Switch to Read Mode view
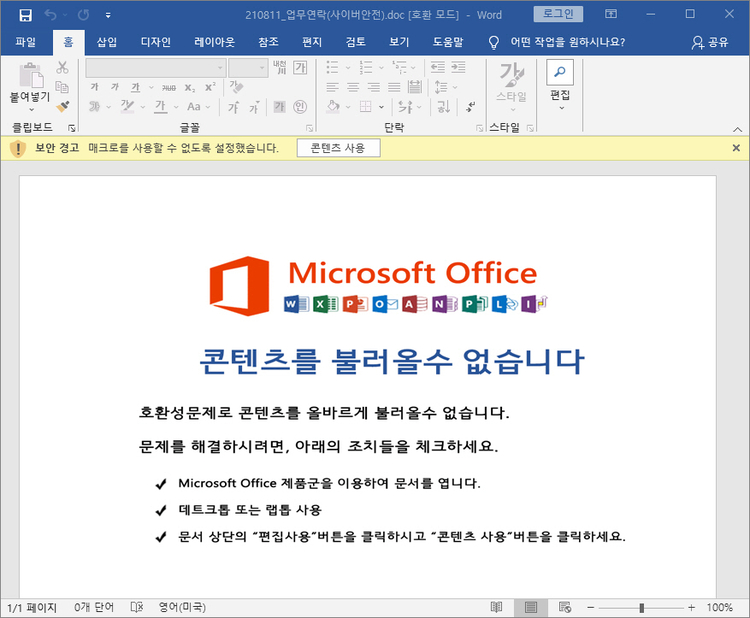This screenshot has height=618, width=750. pyautogui.click(x=496, y=607)
